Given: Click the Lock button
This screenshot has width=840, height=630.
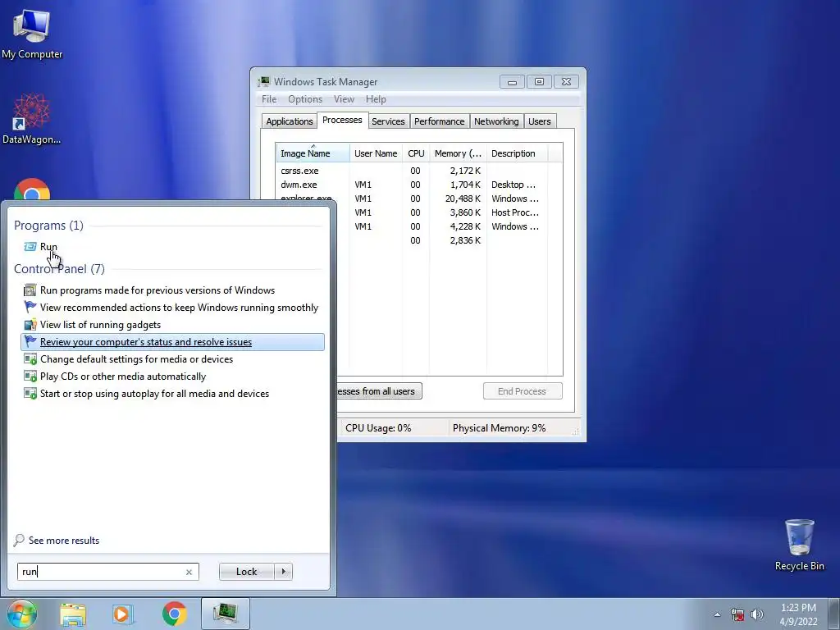Looking at the screenshot, I should (246, 572).
